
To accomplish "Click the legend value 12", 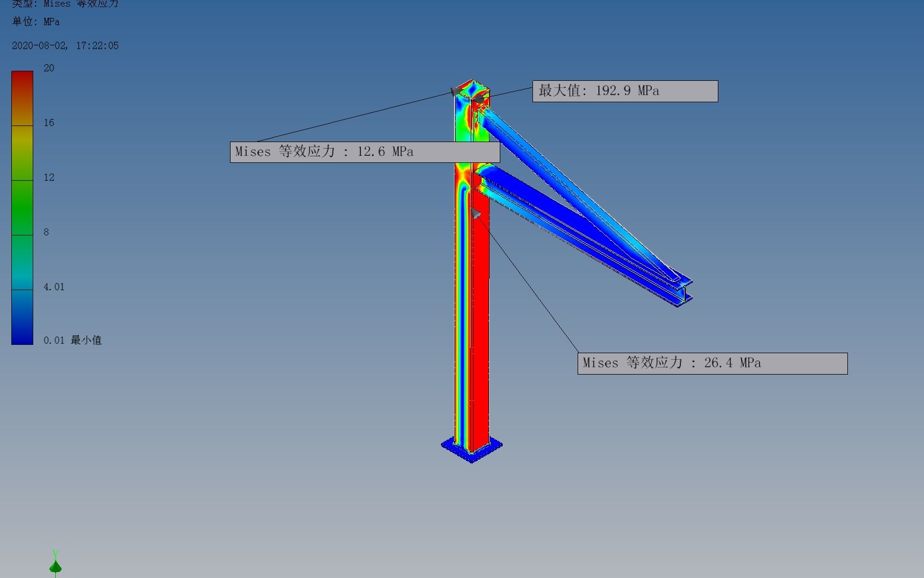I will tap(49, 178).
